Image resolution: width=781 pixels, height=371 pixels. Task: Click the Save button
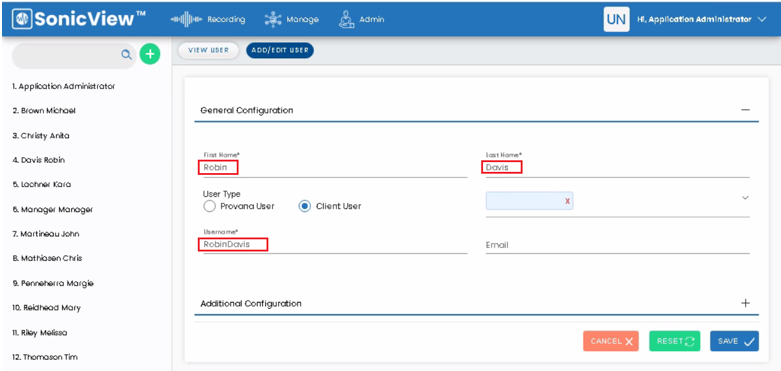[735, 341]
